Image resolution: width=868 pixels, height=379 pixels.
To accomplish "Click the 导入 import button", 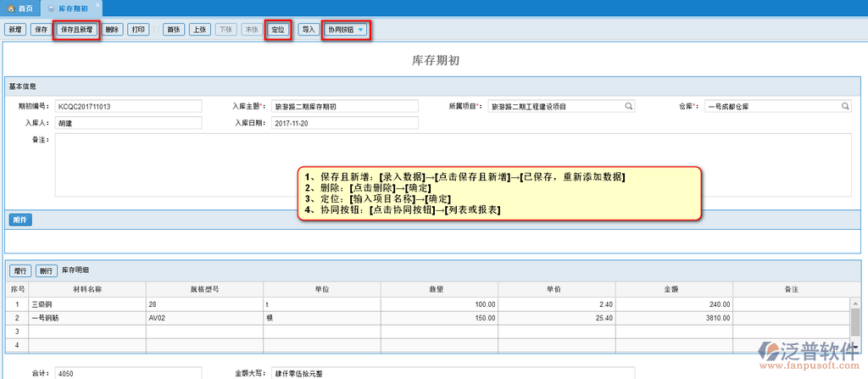I will (309, 30).
